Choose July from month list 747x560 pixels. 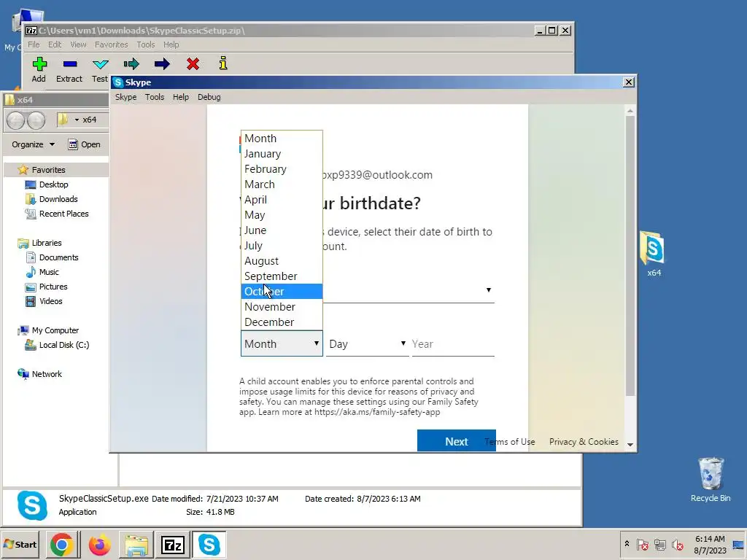point(282,246)
